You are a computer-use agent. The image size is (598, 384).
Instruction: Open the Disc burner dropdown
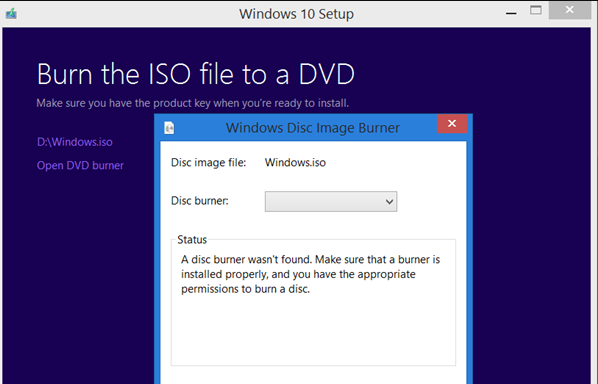pyautogui.click(x=331, y=201)
